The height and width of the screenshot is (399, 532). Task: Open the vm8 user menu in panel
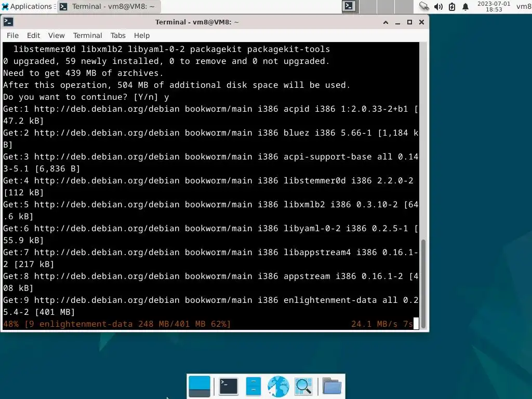coord(524,6)
